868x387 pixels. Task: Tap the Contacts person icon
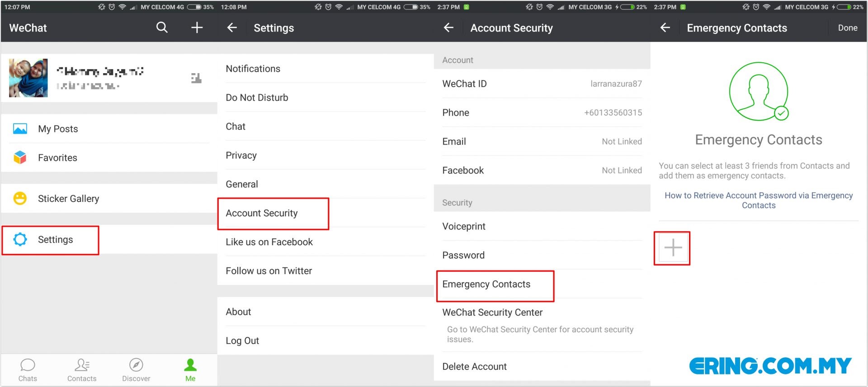tap(82, 365)
